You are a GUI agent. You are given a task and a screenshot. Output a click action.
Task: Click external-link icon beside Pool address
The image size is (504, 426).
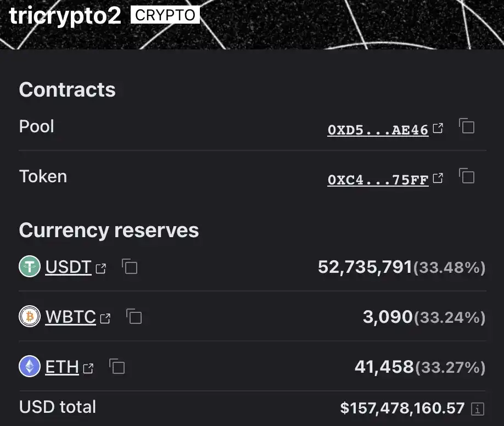438,128
